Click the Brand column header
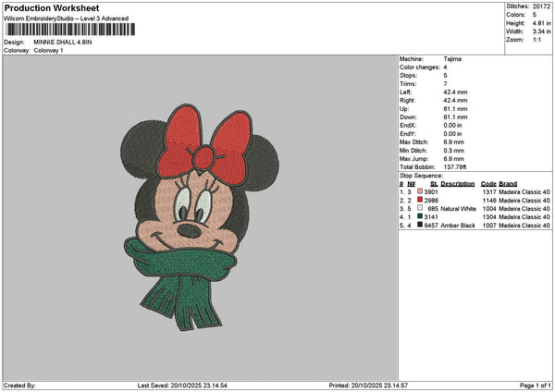The image size is (555, 392). [x=508, y=184]
